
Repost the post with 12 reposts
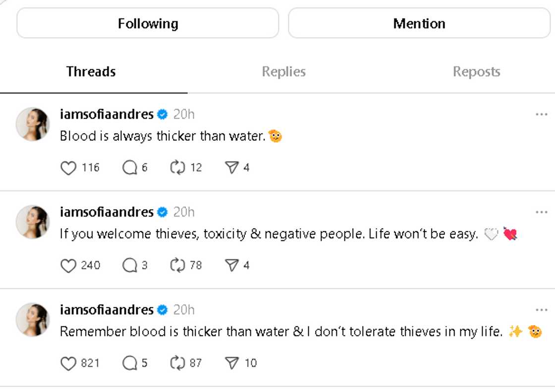(177, 168)
